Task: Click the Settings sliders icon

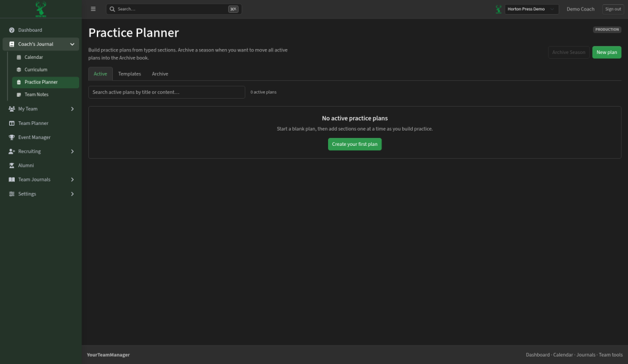Action: pyautogui.click(x=12, y=194)
